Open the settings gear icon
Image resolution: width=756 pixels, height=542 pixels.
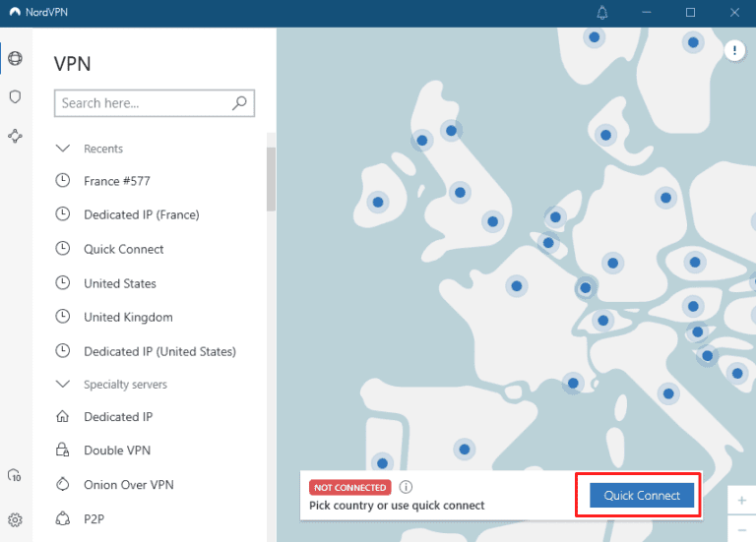click(x=15, y=519)
